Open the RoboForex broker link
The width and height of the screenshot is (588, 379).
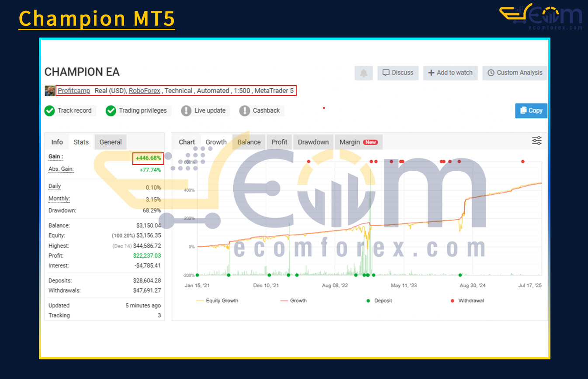pos(145,91)
